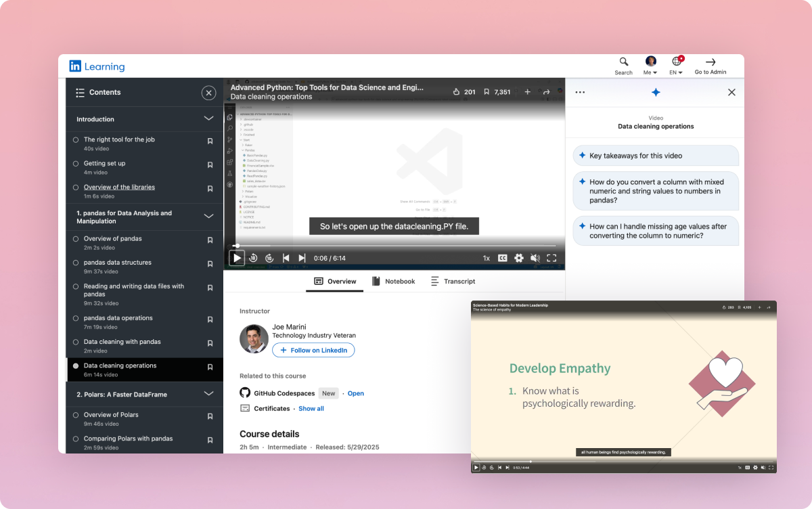Seek on Science-Based Habits progress bar
The height and width of the screenshot is (509, 812).
coord(624,462)
